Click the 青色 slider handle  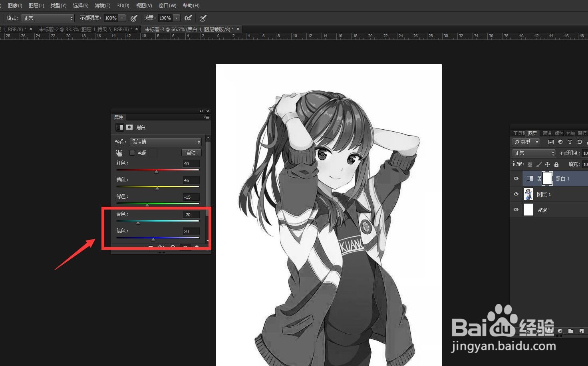(138, 223)
